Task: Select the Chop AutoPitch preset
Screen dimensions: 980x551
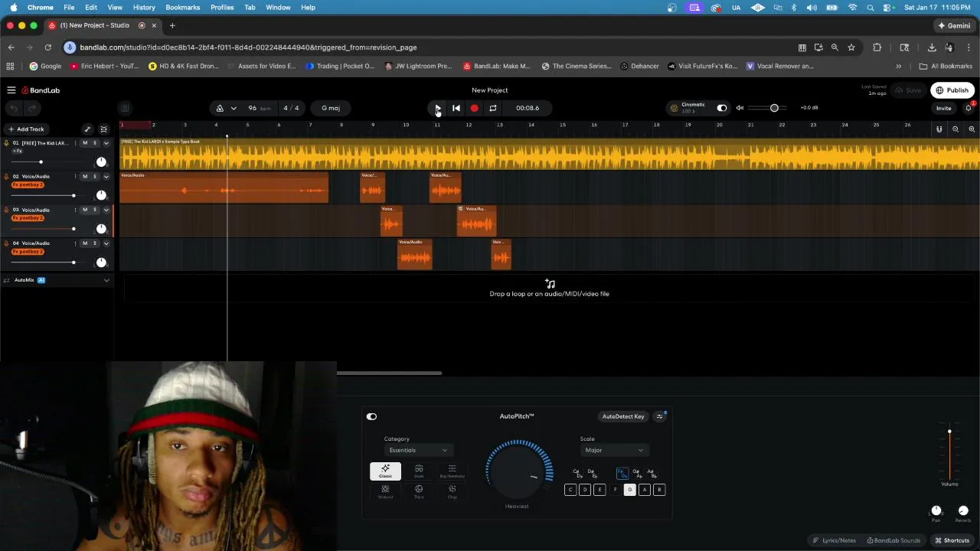Action: 452,491
